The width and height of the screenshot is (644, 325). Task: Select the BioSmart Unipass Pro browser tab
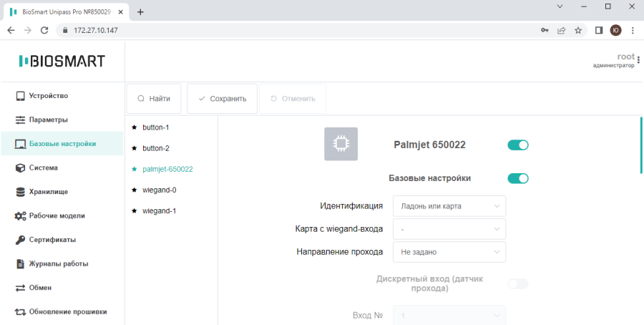[x=66, y=12]
